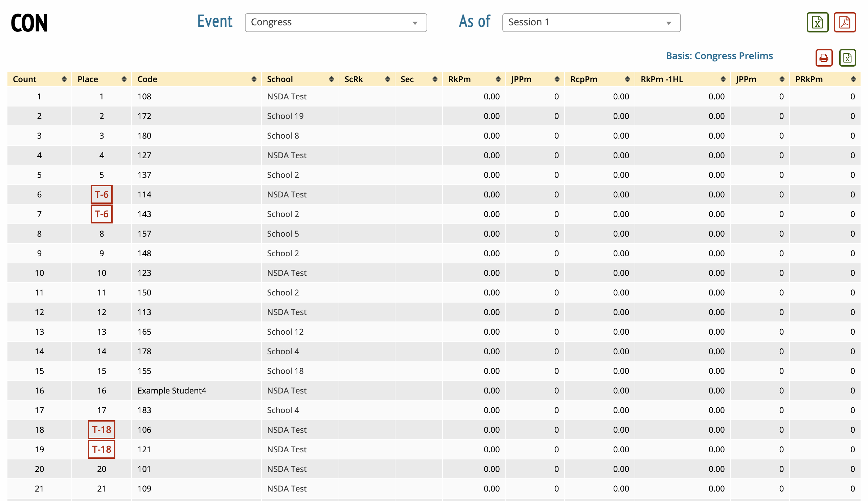Click the T-6 tie badge for code 114
This screenshot has width=868, height=501.
(101, 194)
